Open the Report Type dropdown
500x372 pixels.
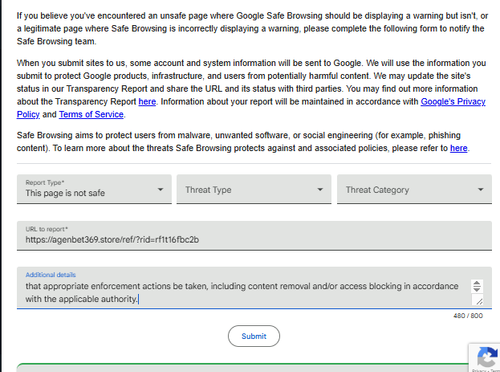click(94, 189)
